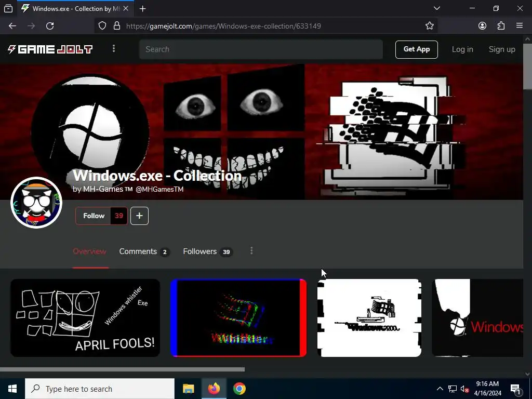532x399 pixels.
Task: Select the address bar URL
Action: pyautogui.click(x=223, y=26)
